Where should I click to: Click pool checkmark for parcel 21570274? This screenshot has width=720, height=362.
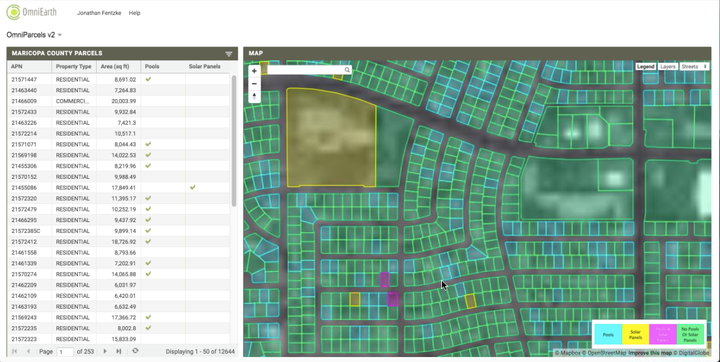[148, 274]
